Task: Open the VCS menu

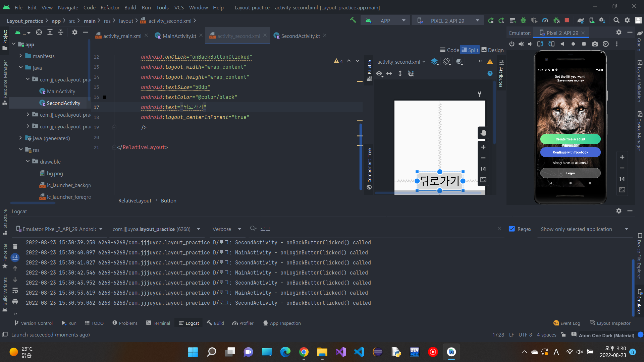Action: point(179,7)
